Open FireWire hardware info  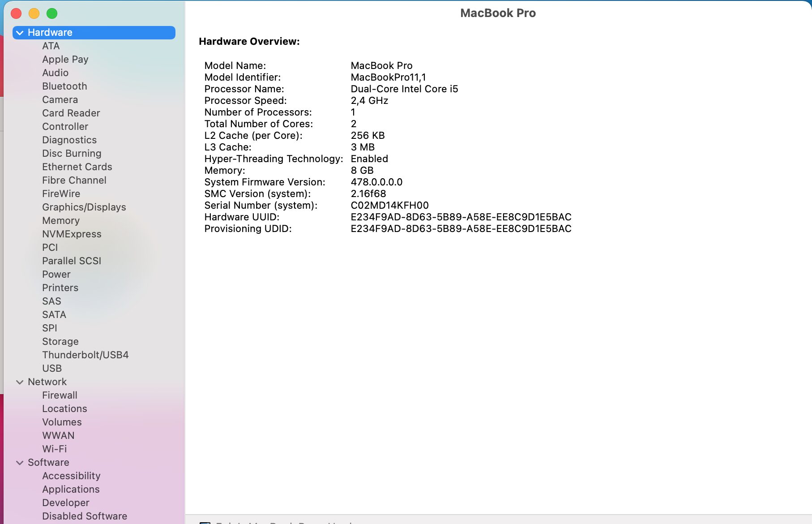click(61, 194)
